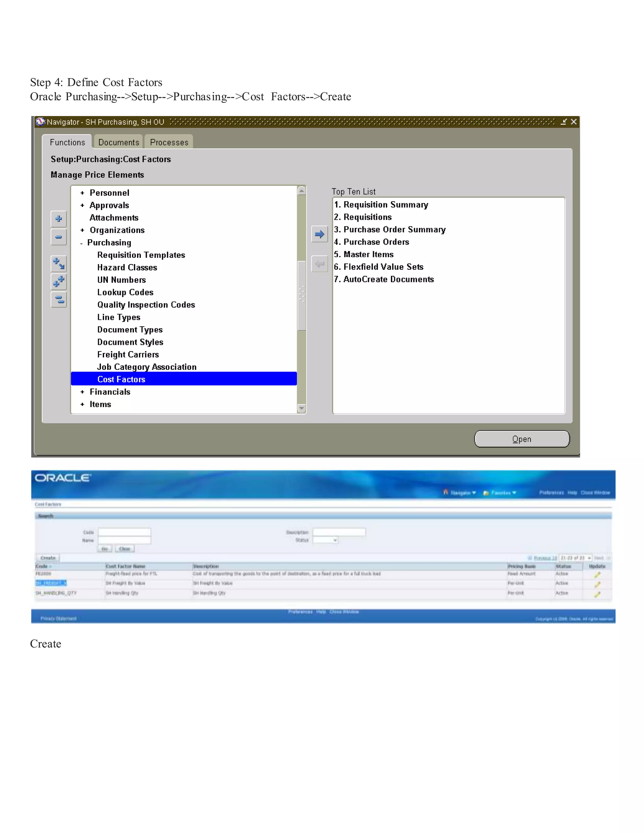Select Job Category Association in the tree

tap(147, 367)
